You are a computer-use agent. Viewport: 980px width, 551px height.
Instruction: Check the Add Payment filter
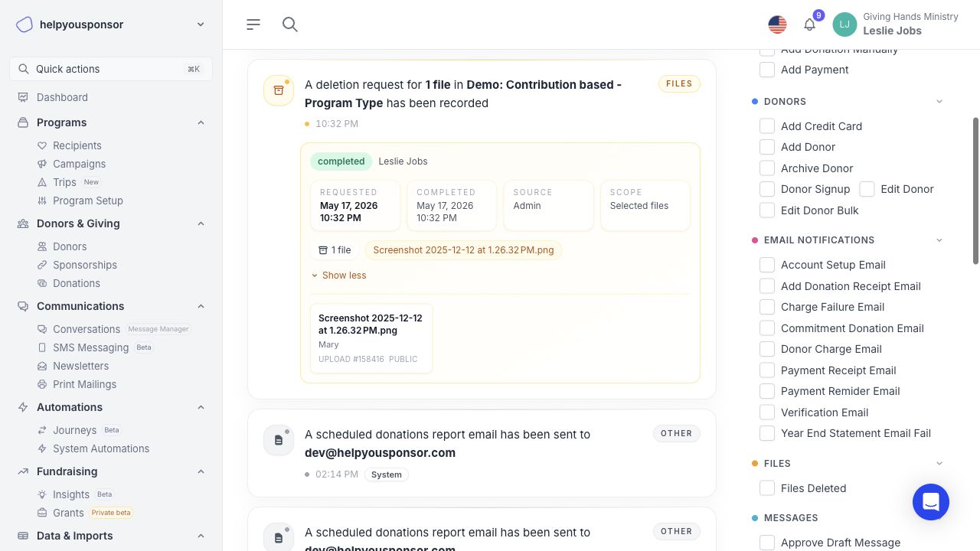tap(767, 70)
